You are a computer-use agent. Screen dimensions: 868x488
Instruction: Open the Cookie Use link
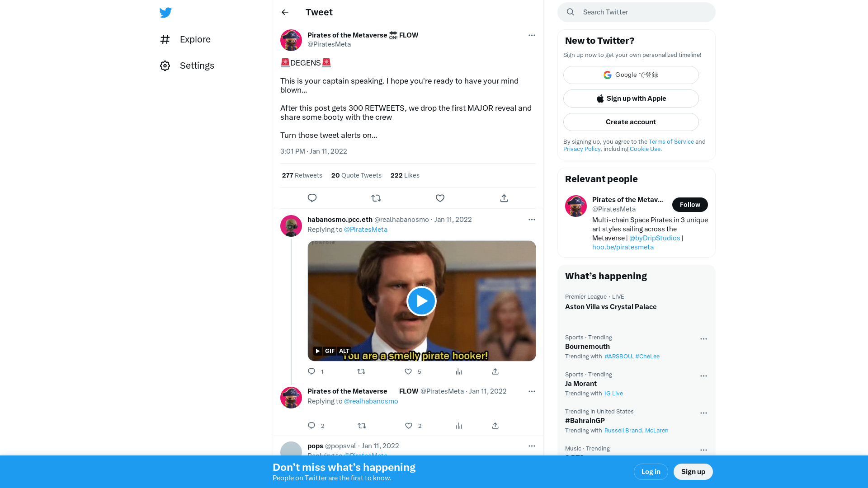tap(646, 149)
